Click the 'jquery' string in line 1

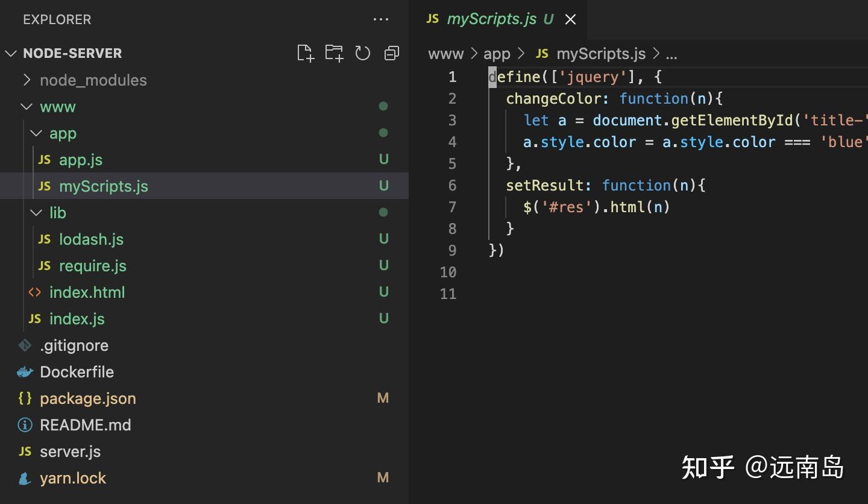(593, 77)
